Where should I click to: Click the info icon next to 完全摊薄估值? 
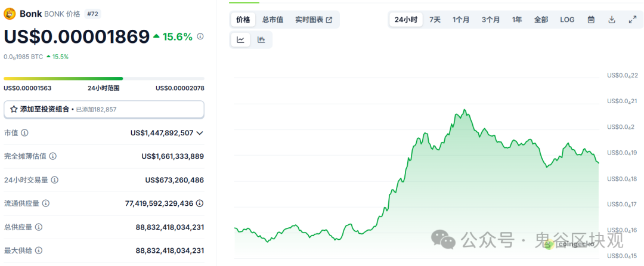pos(53,156)
